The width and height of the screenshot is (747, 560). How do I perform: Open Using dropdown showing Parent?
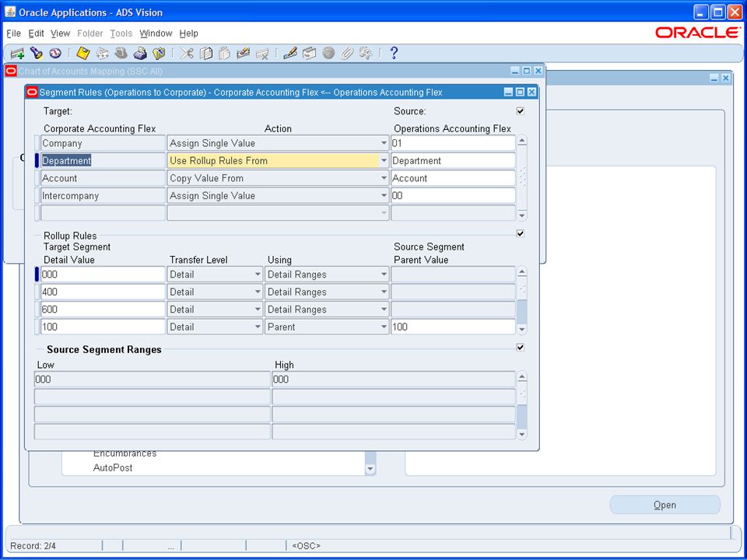(x=384, y=327)
